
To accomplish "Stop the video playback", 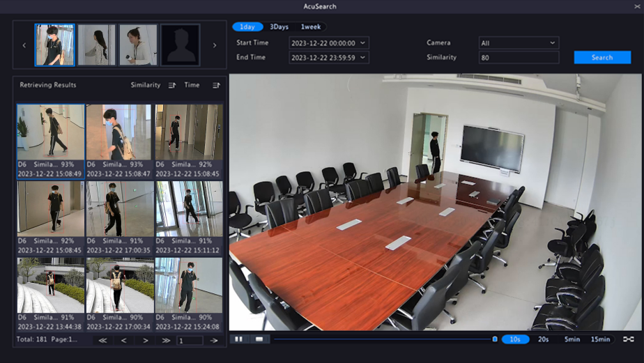I will [259, 339].
